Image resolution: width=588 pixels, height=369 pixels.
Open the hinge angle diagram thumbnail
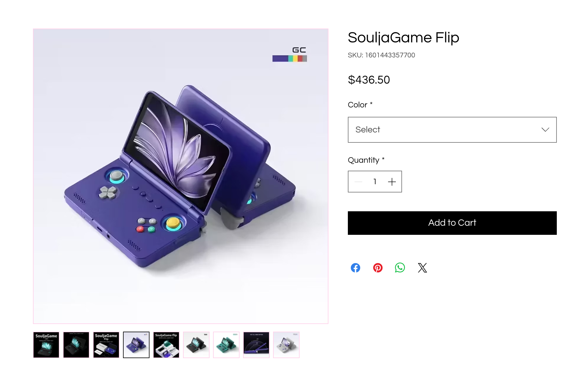click(256, 345)
